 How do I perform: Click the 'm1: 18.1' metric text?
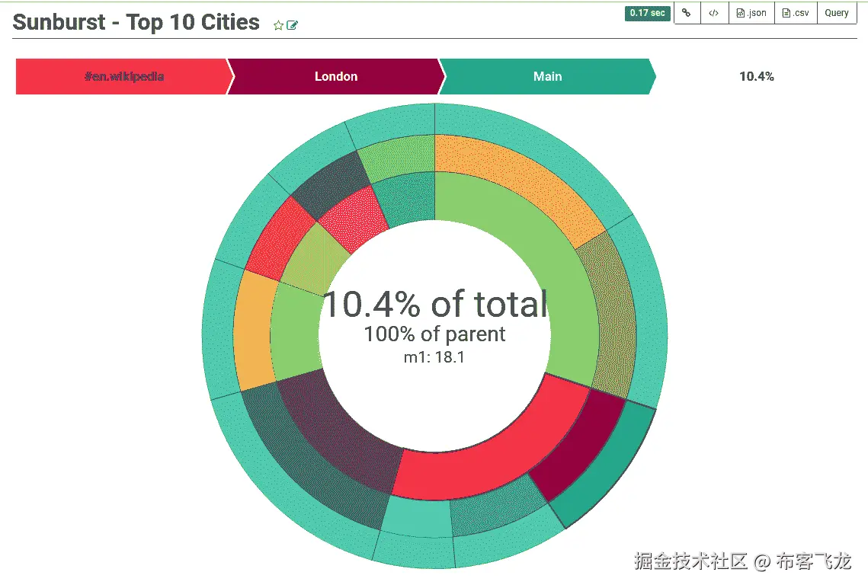tap(434, 357)
